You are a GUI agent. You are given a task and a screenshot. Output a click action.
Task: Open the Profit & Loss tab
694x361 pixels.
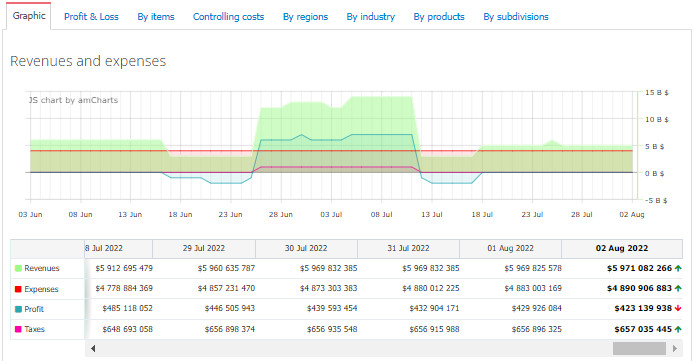pos(91,17)
